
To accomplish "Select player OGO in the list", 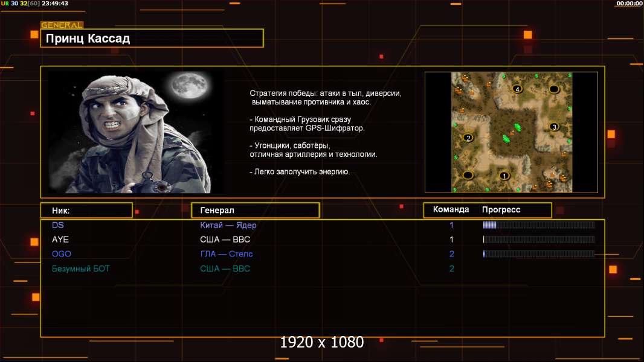I will click(61, 254).
